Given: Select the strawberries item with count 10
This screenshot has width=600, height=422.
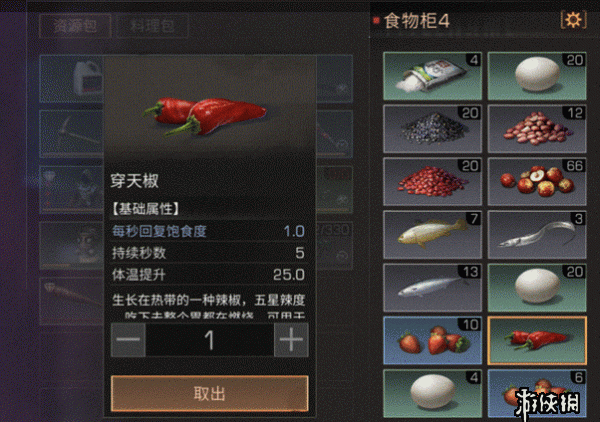Looking at the screenshot, I should coord(432,340).
